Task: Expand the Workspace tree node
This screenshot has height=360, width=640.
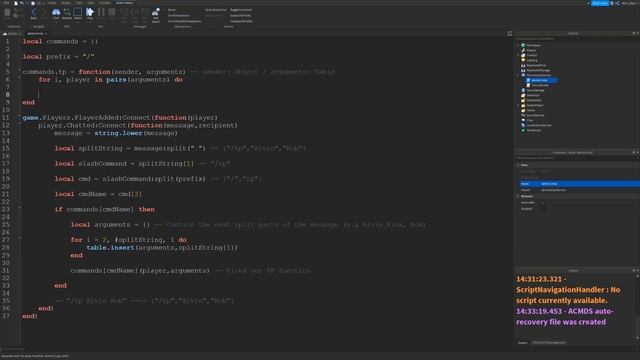Action: tap(518, 45)
